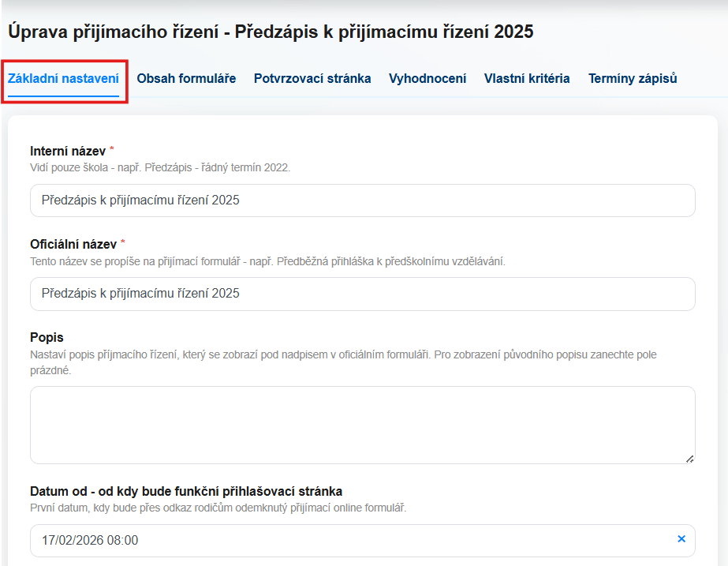Click the Oficiální název field label
728x566 pixels.
tap(73, 244)
